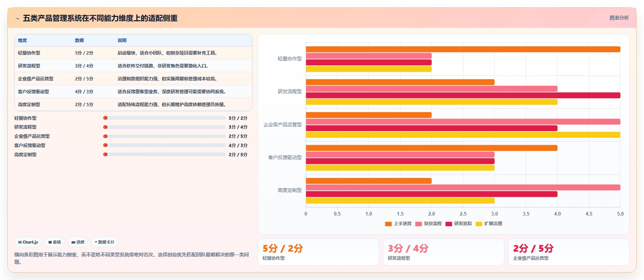Click the Chart.js tag chip

point(28,242)
